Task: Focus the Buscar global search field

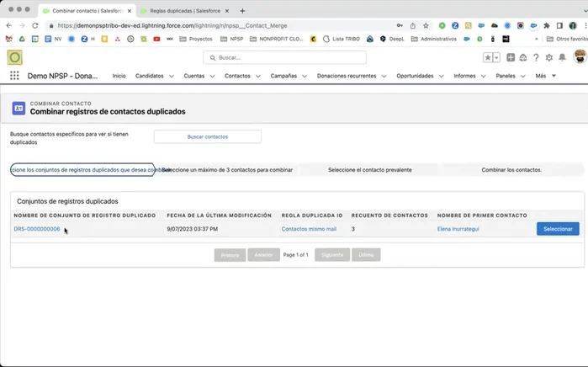Action: click(x=284, y=57)
